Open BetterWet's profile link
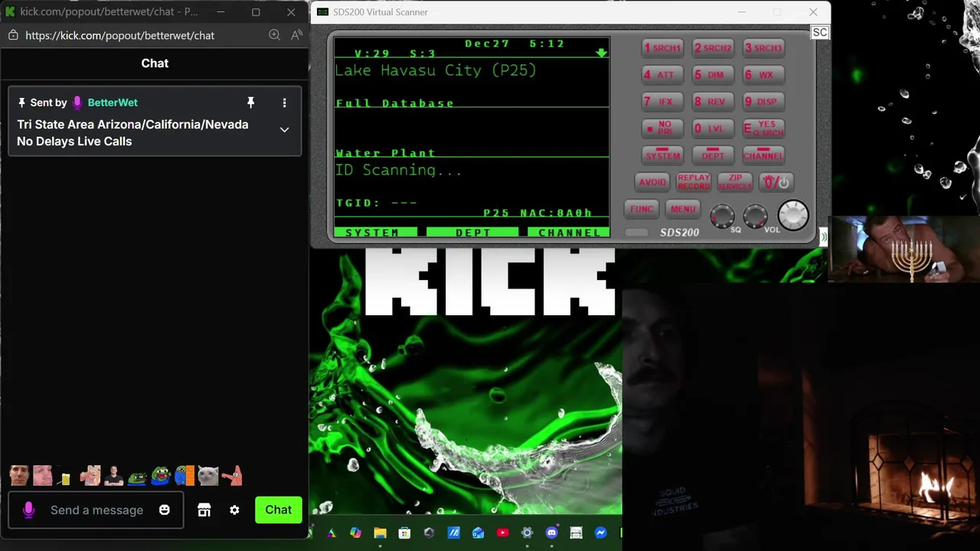This screenshot has height=551, width=980. coord(113,103)
